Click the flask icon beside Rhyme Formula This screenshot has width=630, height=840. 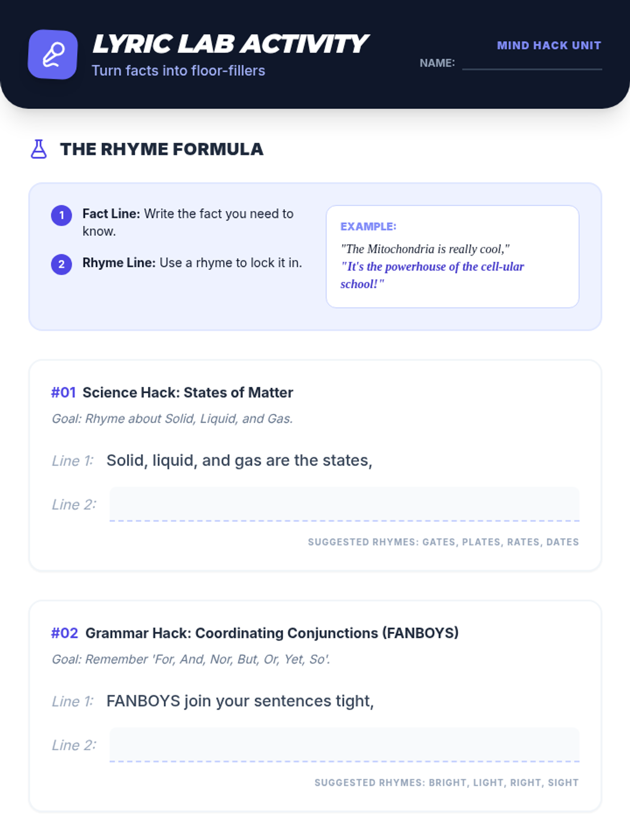[39, 149]
